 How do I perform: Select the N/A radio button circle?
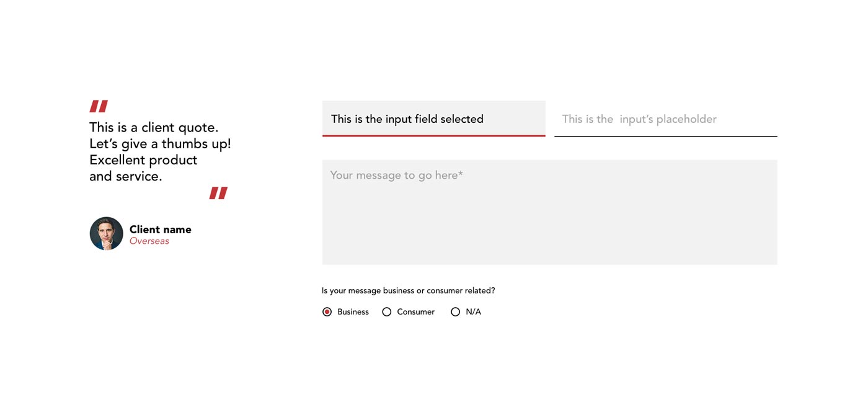pyautogui.click(x=456, y=312)
